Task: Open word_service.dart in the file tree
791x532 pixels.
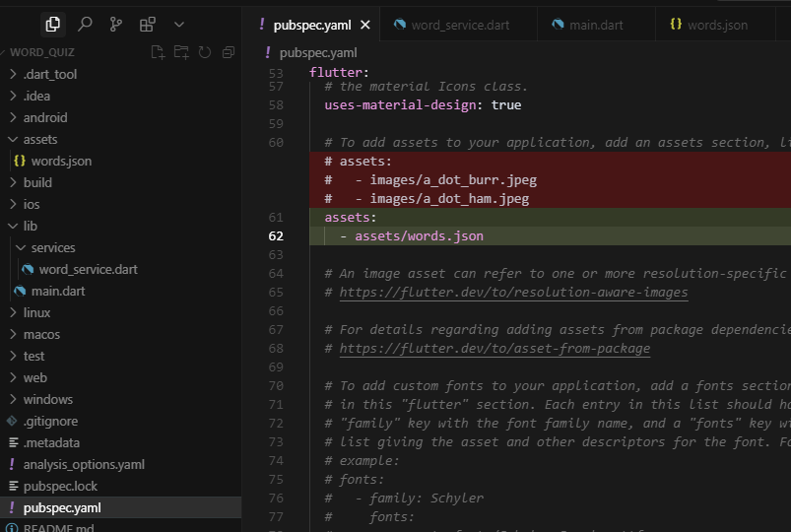Action: click(121, 270)
